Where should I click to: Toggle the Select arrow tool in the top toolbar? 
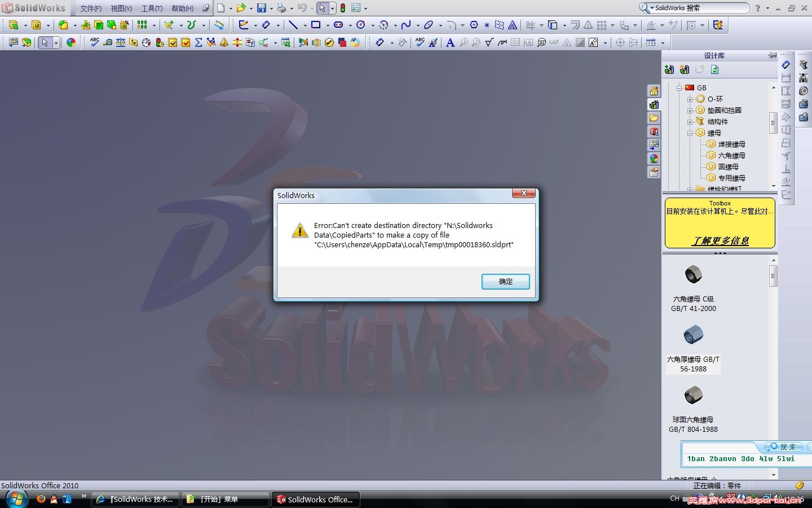point(322,8)
